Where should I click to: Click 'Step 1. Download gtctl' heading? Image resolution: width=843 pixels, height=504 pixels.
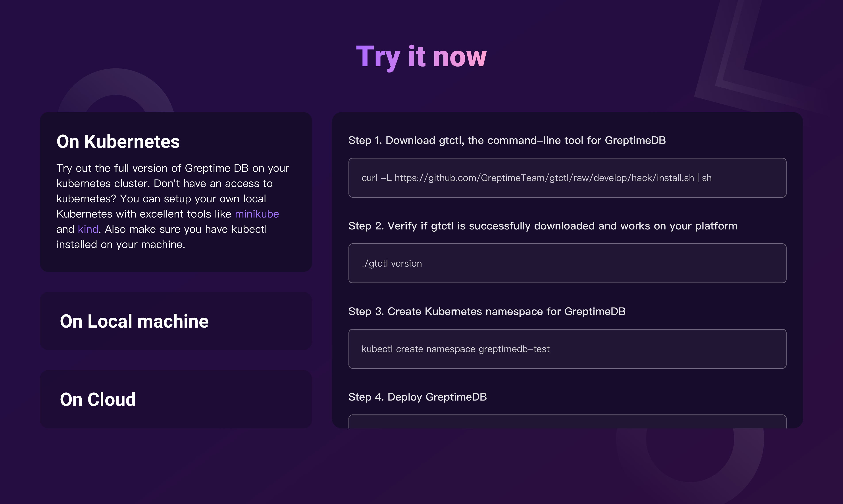tap(507, 140)
